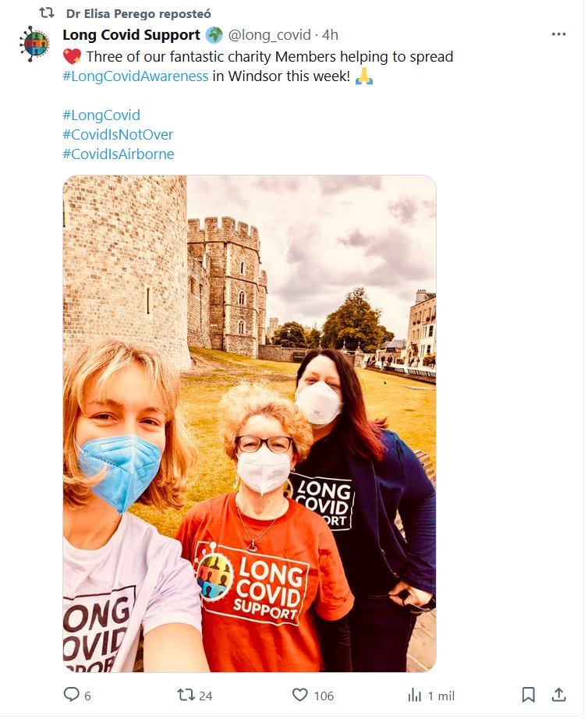Image resolution: width=588 pixels, height=719 pixels.
Task: Open the view analytics bar chart icon
Action: coord(415,695)
